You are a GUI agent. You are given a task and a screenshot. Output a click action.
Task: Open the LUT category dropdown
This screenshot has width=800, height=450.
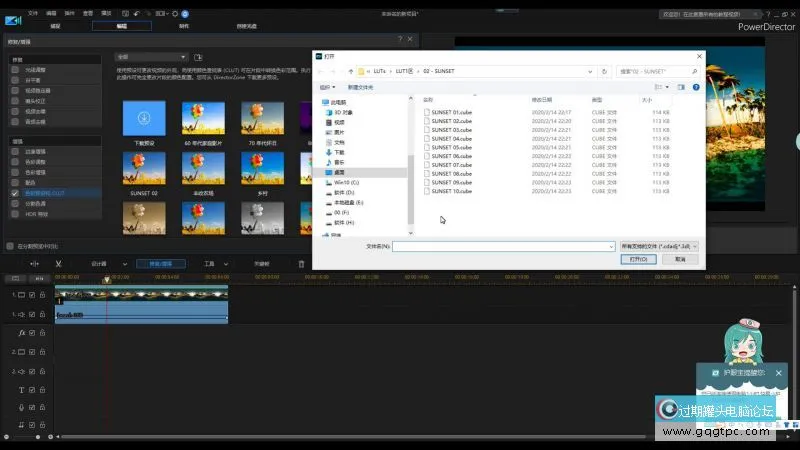coord(151,57)
